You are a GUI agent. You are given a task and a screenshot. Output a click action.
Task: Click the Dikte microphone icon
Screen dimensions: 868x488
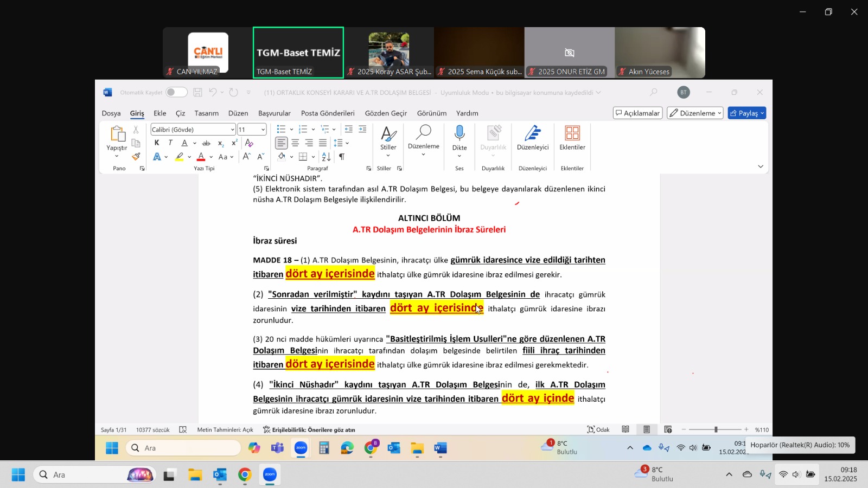pyautogui.click(x=459, y=133)
